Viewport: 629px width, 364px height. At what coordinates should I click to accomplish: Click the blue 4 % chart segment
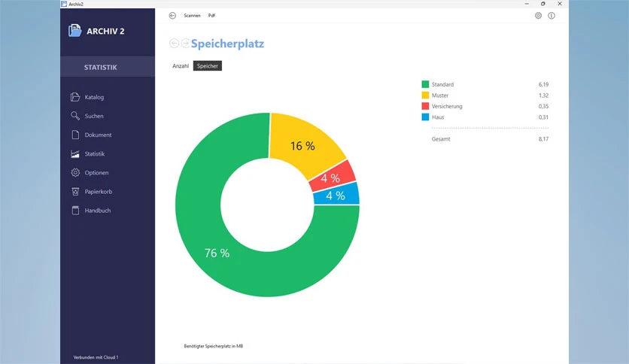(x=337, y=196)
